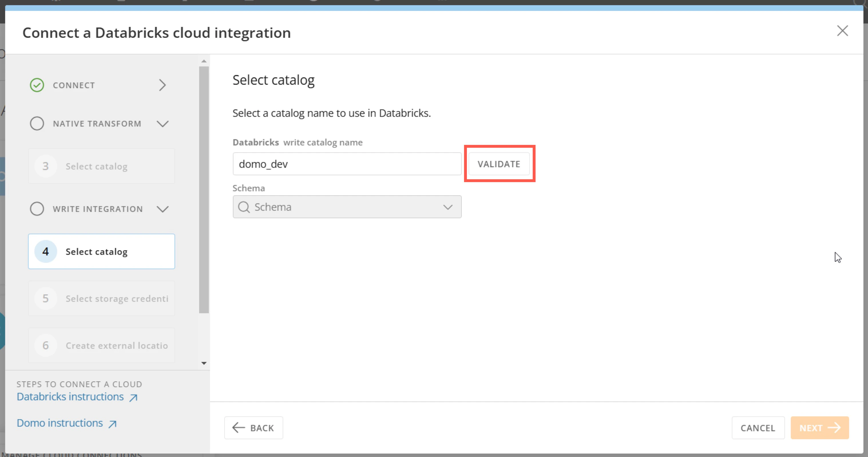Click the green Connect completed checkmark icon

pyautogui.click(x=37, y=85)
